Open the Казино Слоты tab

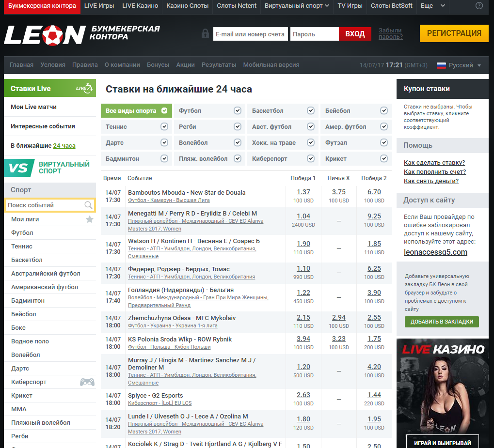(188, 6)
